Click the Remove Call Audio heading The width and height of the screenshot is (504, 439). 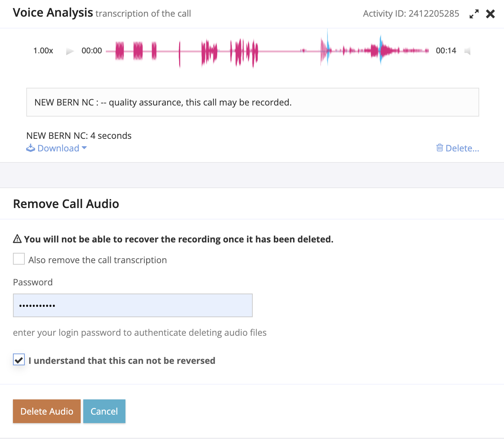(x=66, y=204)
